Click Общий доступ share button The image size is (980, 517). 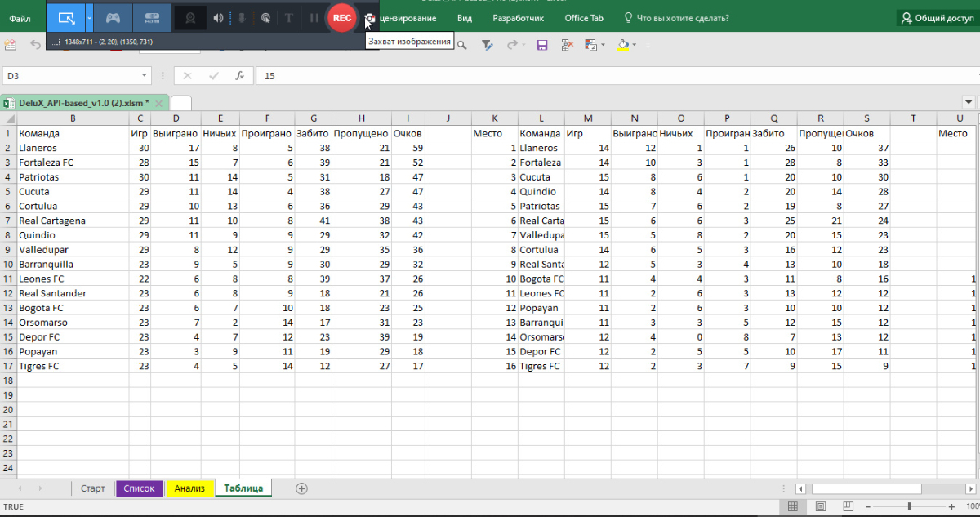pos(938,18)
